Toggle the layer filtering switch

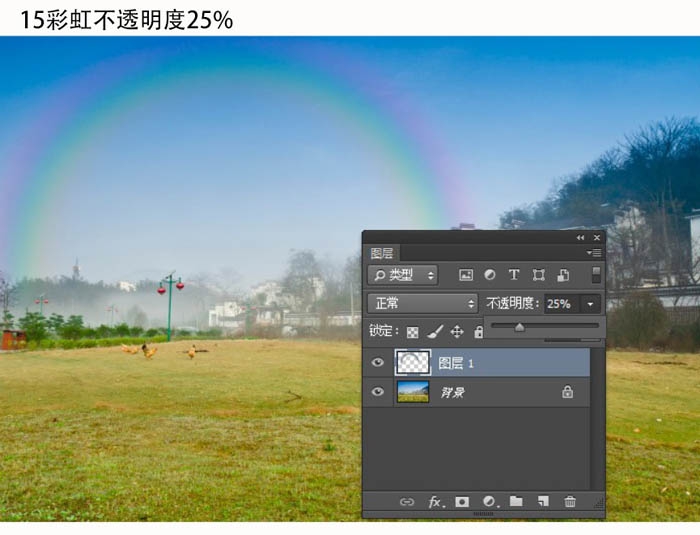tap(596, 275)
